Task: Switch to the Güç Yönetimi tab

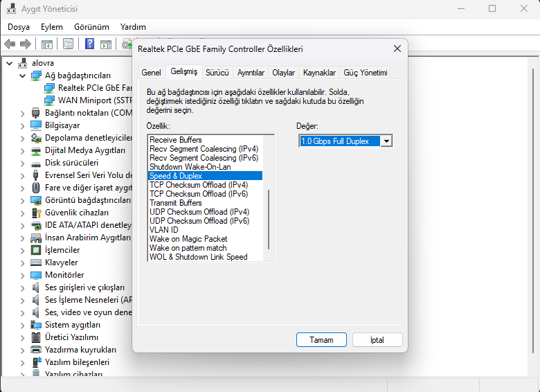Action: click(x=366, y=73)
